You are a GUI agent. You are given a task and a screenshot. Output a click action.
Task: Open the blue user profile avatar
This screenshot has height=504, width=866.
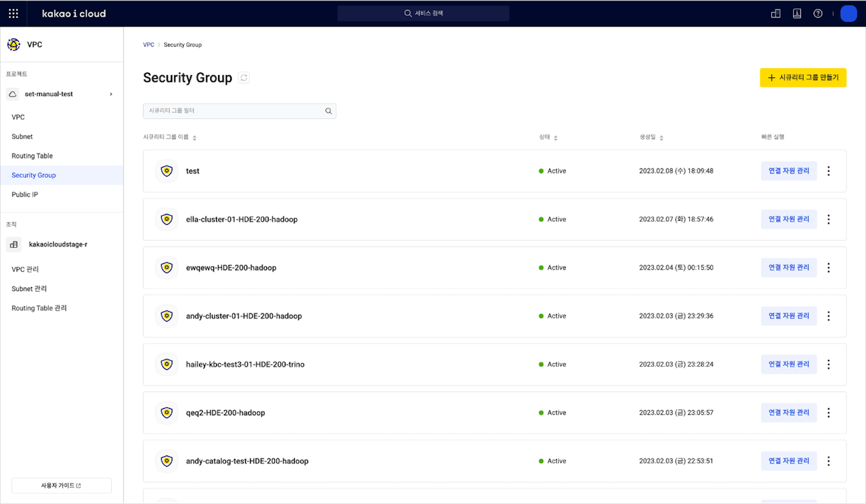click(x=849, y=14)
